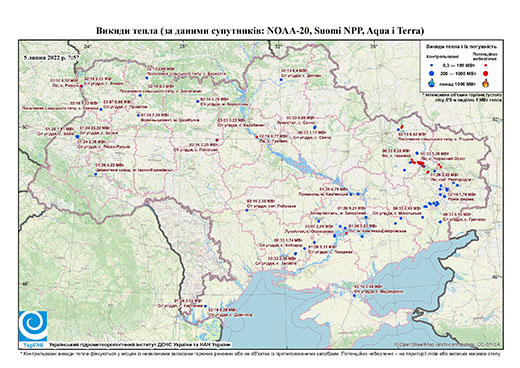Click blue marker near смт. Побузьке label
Viewport: 520px width, 368px height.
pos(247,210)
